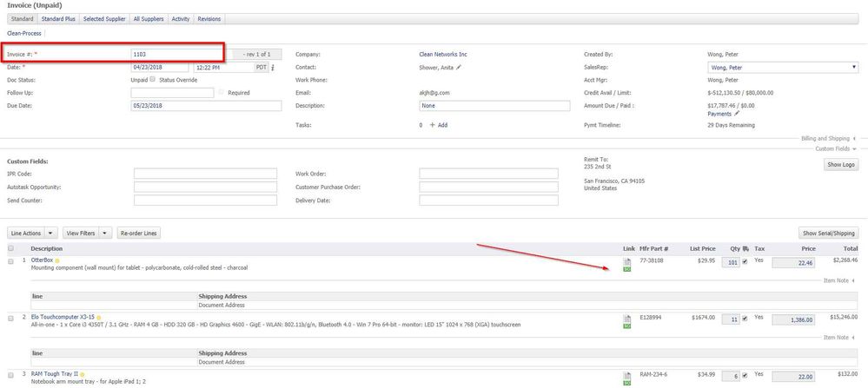
Task: Click the yellow note icon beside OtterBox
Action: point(57,260)
